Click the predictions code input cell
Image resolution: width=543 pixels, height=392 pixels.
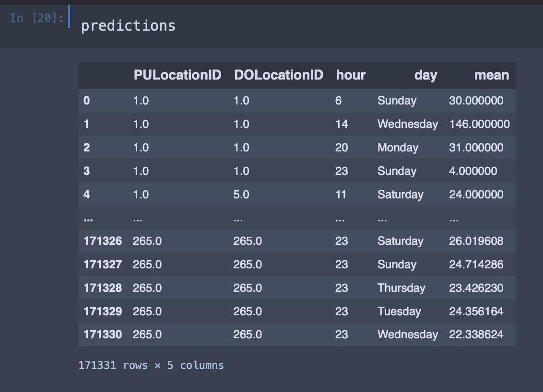click(305, 26)
